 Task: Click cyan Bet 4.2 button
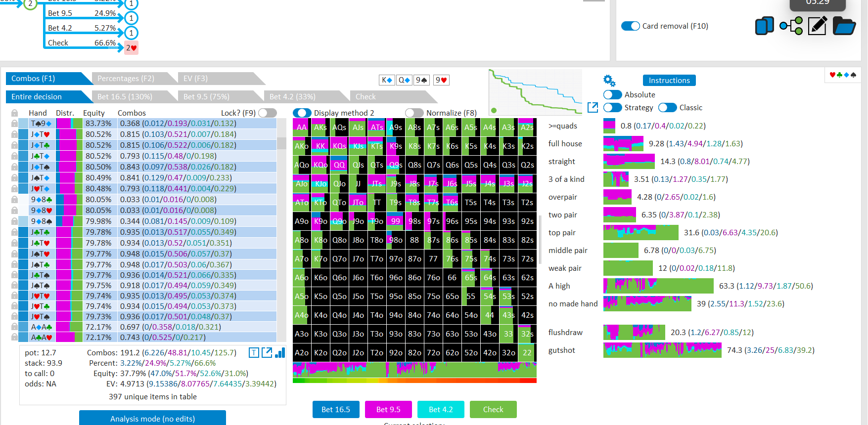point(441,410)
